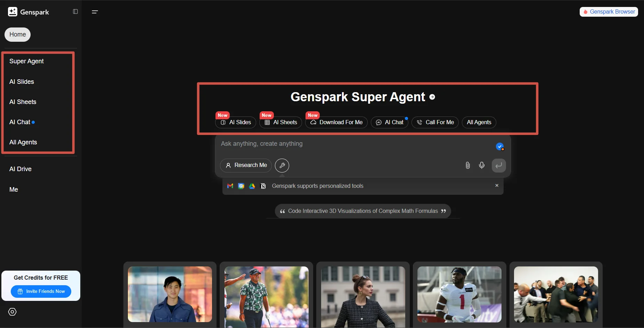This screenshot has width=644, height=328.
Task: Click the AI Chat chip button
Action: [x=390, y=122]
